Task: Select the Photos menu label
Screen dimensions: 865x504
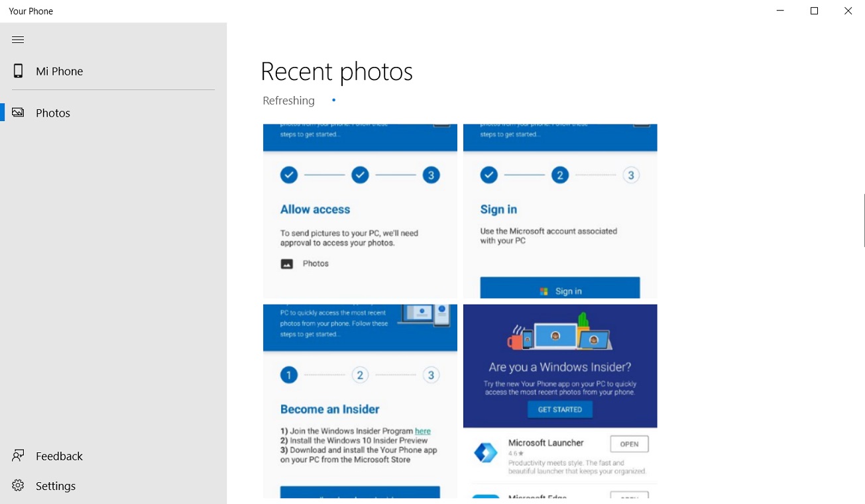Action: click(53, 113)
